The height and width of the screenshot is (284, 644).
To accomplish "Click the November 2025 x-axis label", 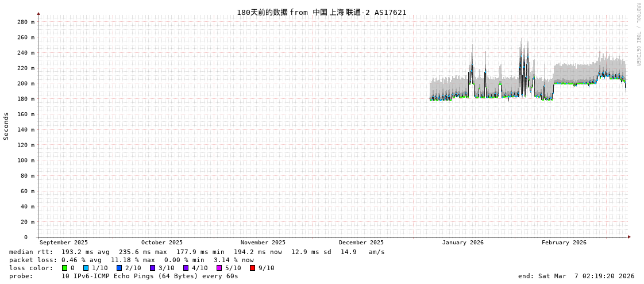I will (263, 243).
